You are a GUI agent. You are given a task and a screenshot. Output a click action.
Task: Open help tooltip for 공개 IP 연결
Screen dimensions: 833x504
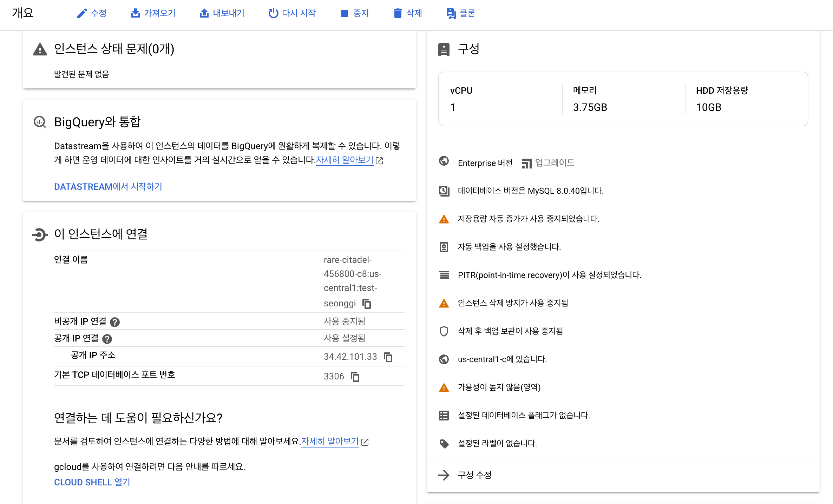point(107,339)
